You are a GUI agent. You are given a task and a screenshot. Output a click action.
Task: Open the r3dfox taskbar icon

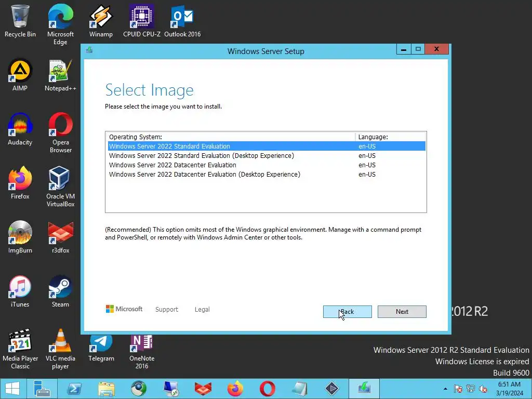pos(203,389)
